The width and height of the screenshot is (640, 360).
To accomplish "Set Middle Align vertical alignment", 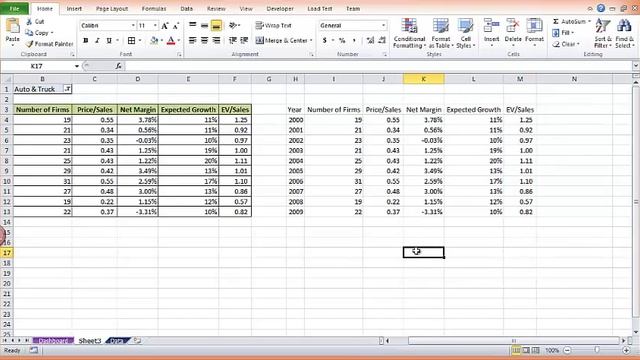I will pos(204,25).
